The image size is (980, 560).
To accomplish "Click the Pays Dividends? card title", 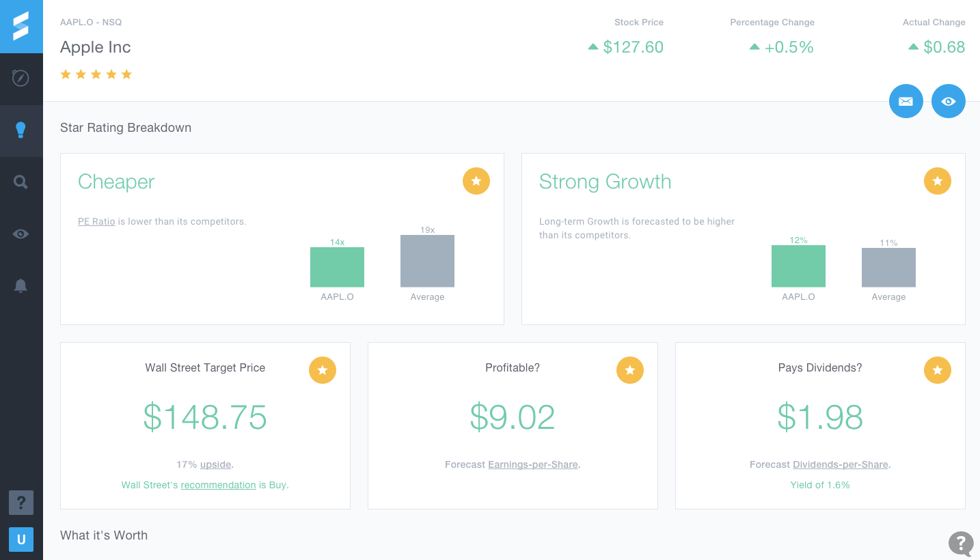I will [x=820, y=367].
